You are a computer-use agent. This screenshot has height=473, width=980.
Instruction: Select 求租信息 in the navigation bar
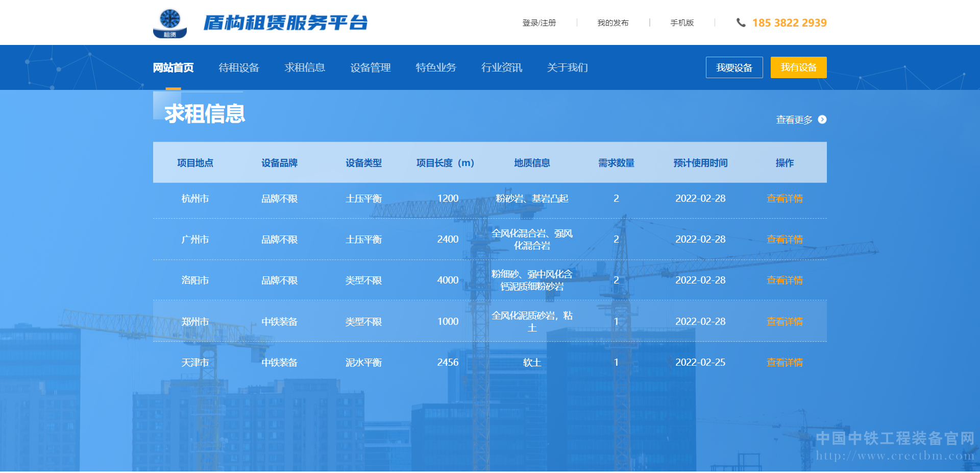[305, 67]
